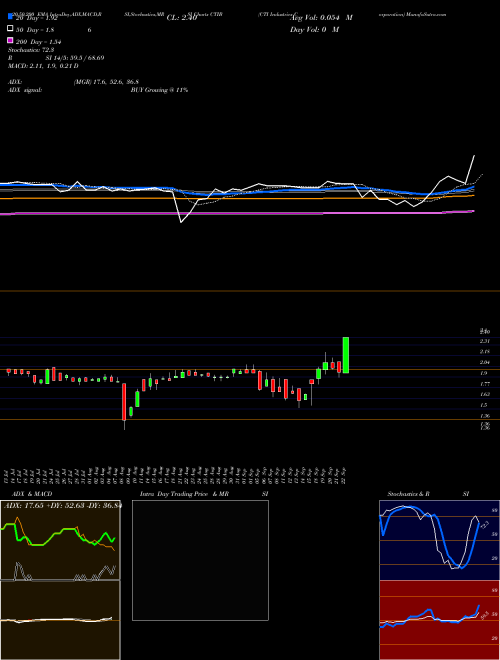
Task: Click the tall red candle on 08 Aug
Action: (124, 402)
